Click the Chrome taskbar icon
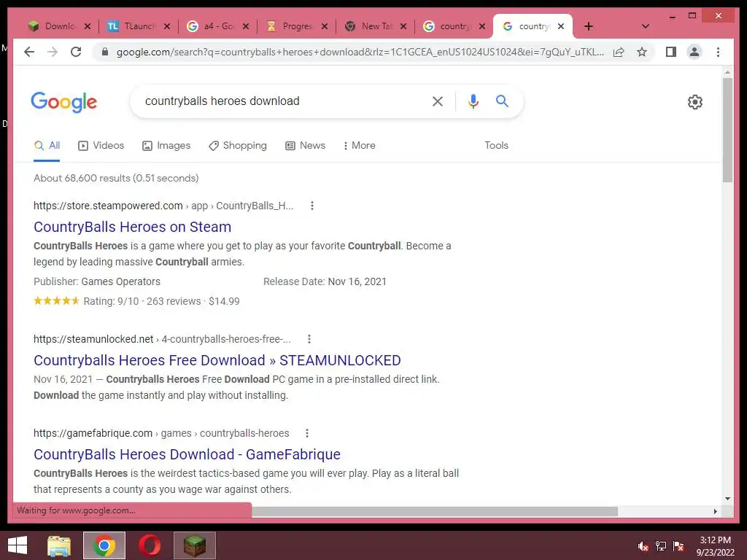 pos(104,545)
